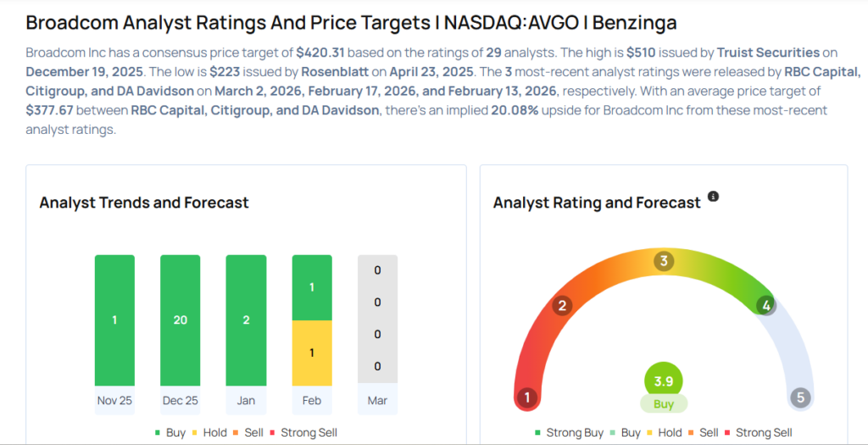
Task: Click the Buy badge under 3.9
Action: 664,404
